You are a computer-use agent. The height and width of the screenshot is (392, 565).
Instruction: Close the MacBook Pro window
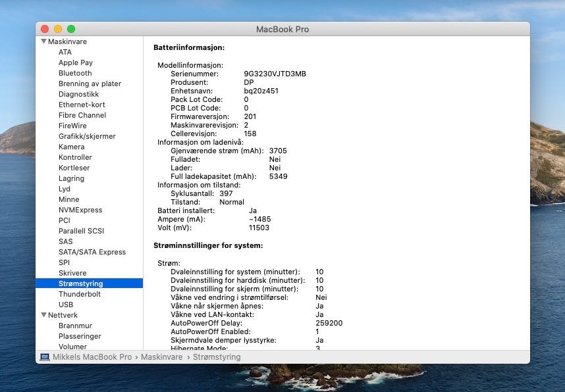(45, 29)
